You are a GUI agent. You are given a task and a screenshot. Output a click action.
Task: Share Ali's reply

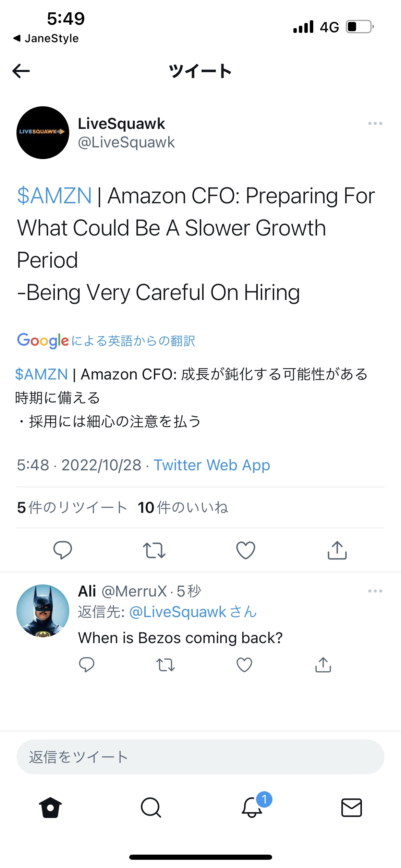(323, 665)
